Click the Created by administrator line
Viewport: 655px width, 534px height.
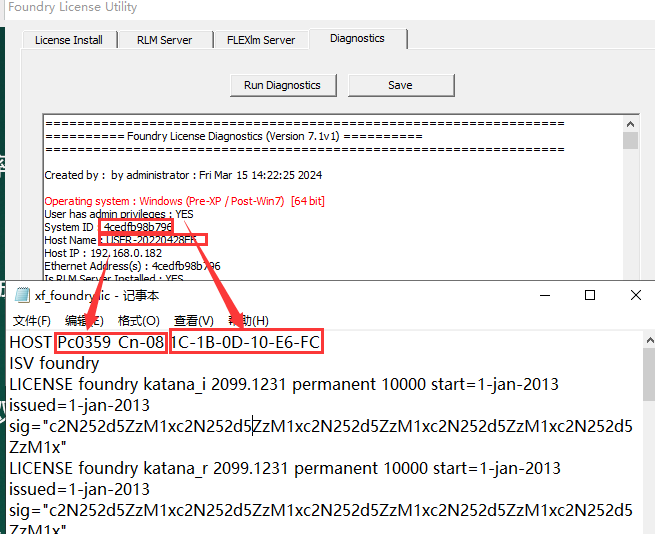pos(183,175)
